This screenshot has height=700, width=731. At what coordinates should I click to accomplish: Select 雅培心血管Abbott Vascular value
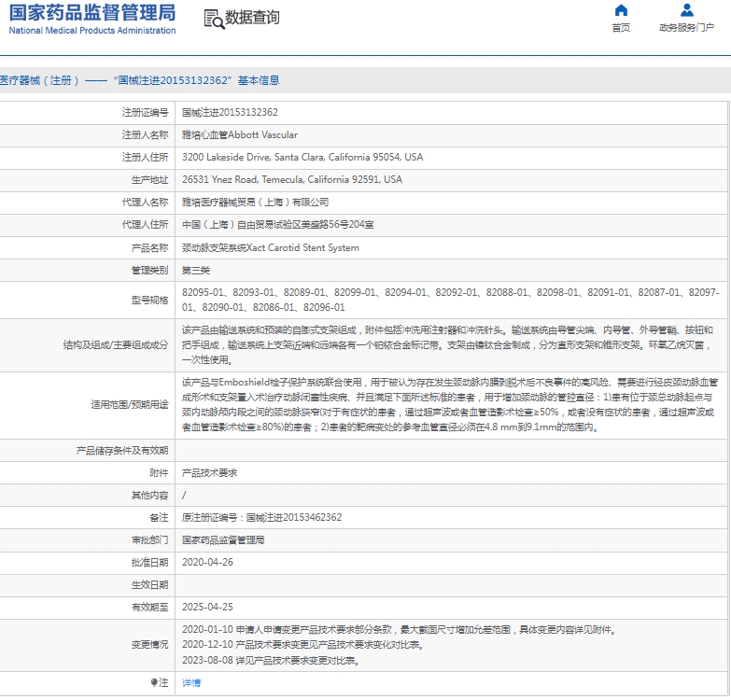[240, 134]
